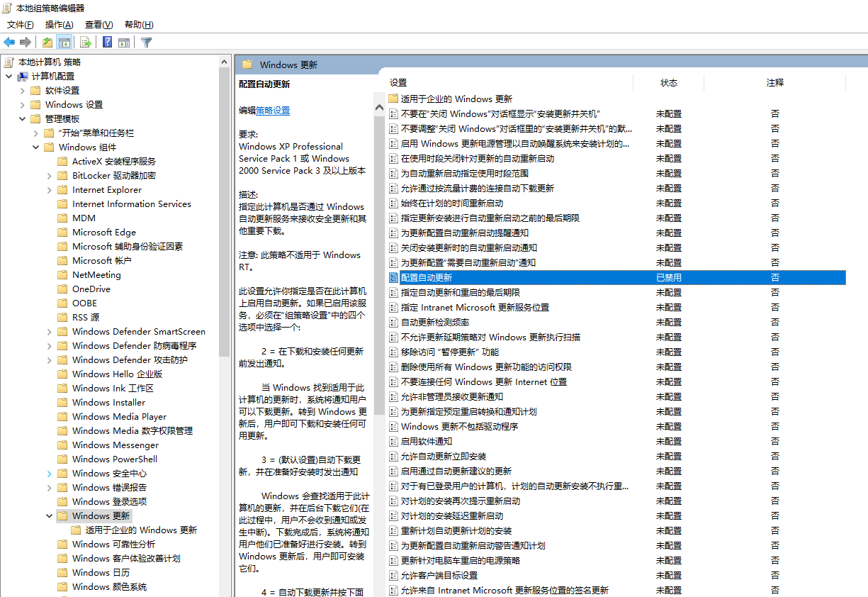Select 适用于企业的 Windows 更新 tree subfolder
The height and width of the screenshot is (597, 868).
pos(141,530)
